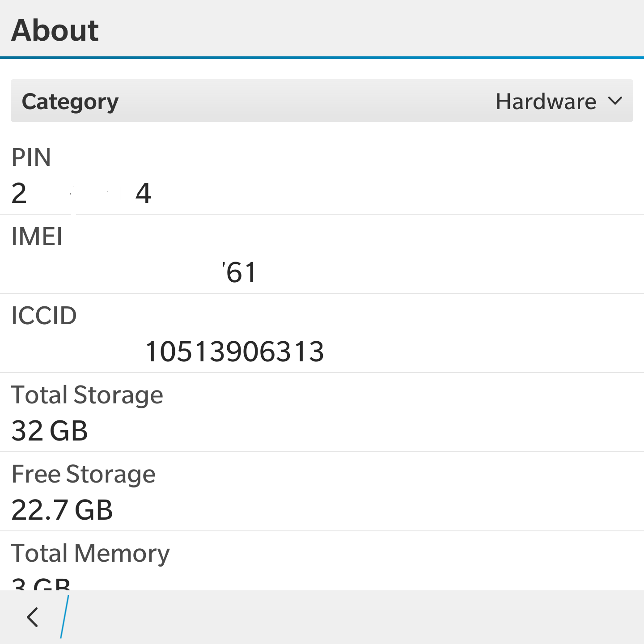Tap the 22.7 GB free storage value
644x644 pixels.
(x=62, y=510)
